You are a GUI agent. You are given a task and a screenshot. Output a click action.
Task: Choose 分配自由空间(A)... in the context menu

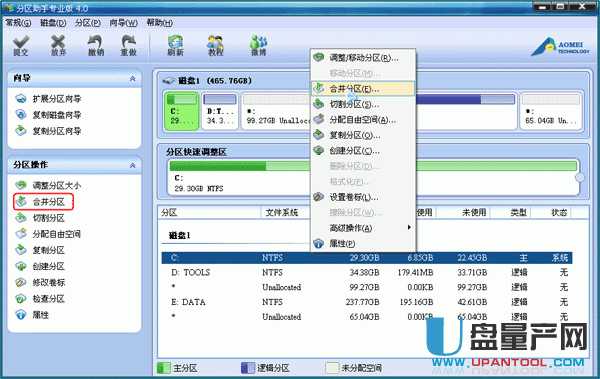(x=363, y=120)
